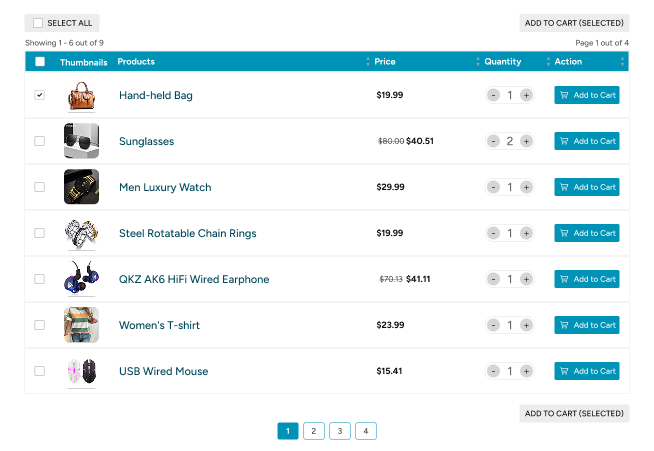The image size is (654, 451).
Task: Sort table by Price column
Action: tap(385, 62)
